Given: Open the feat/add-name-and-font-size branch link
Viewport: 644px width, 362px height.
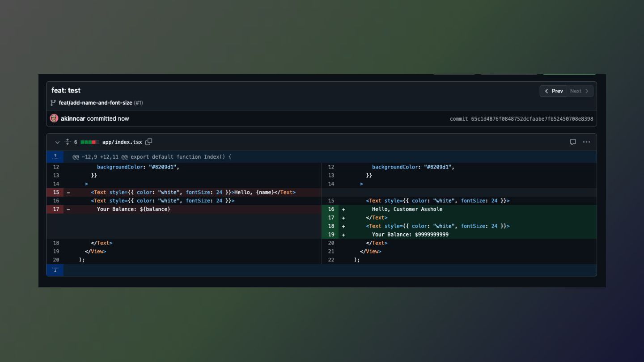Looking at the screenshot, I should [x=95, y=103].
